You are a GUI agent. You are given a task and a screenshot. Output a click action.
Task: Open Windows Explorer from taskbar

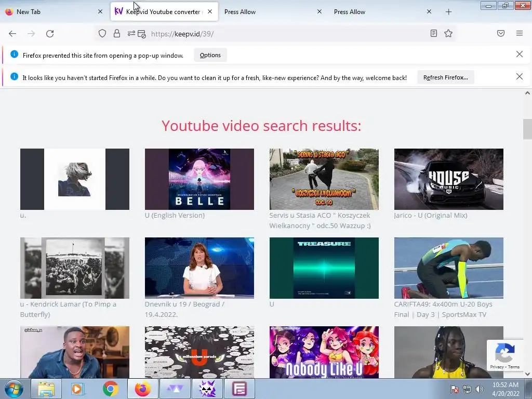[46, 389]
